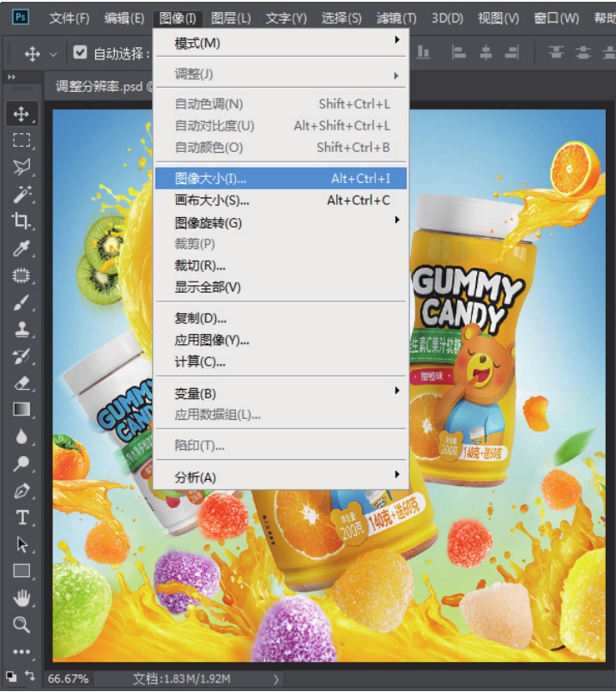Expand the 模式(M) submenu

pyautogui.click(x=397, y=39)
